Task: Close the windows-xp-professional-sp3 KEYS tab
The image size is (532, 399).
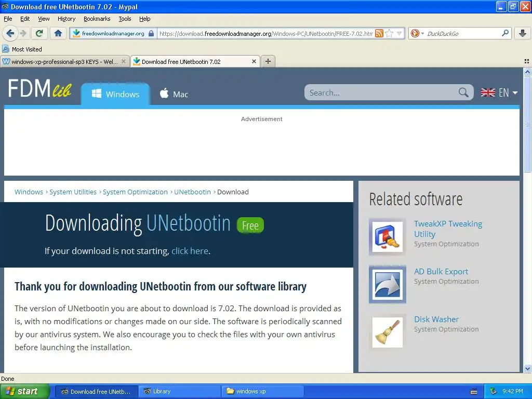Action: coord(124,61)
